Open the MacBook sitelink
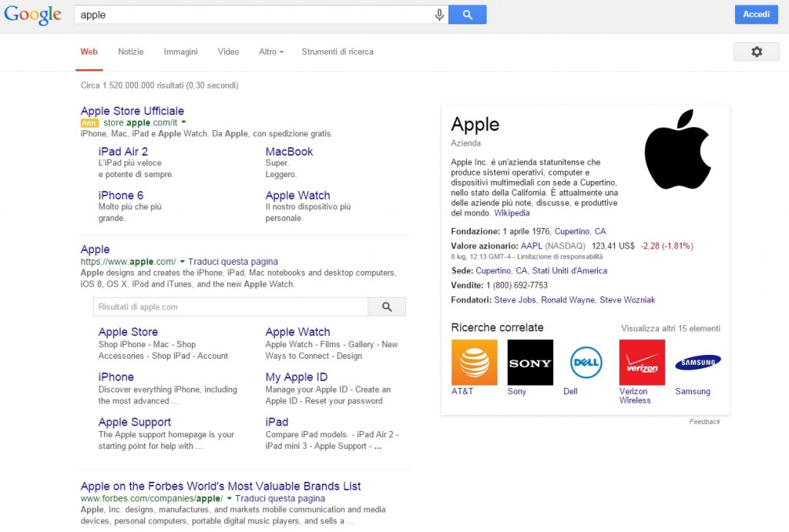 tap(290, 152)
